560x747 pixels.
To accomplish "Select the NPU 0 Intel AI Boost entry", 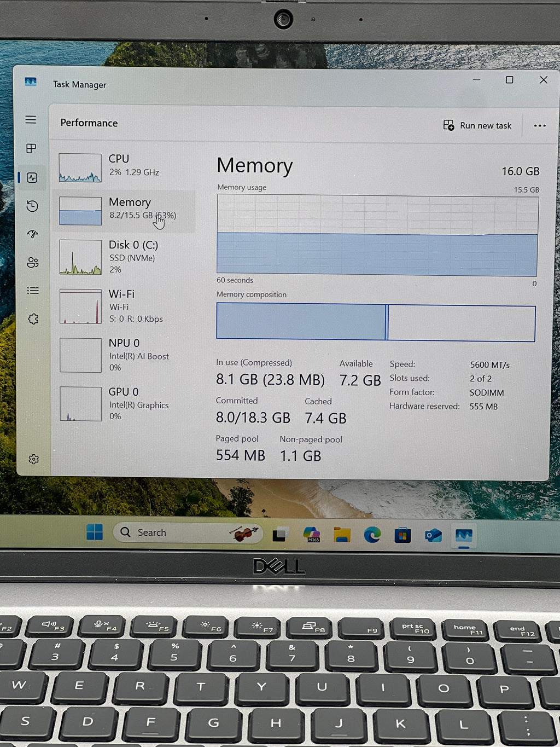I will coord(125,355).
